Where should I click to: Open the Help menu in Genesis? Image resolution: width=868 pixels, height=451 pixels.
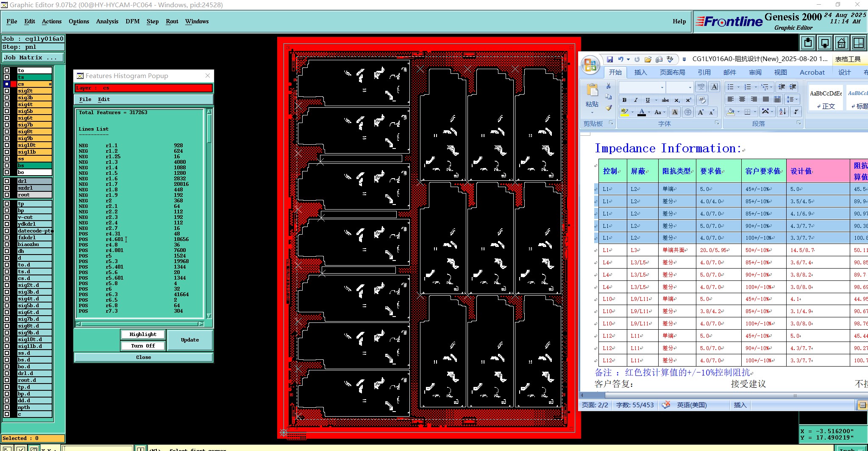pyautogui.click(x=679, y=21)
